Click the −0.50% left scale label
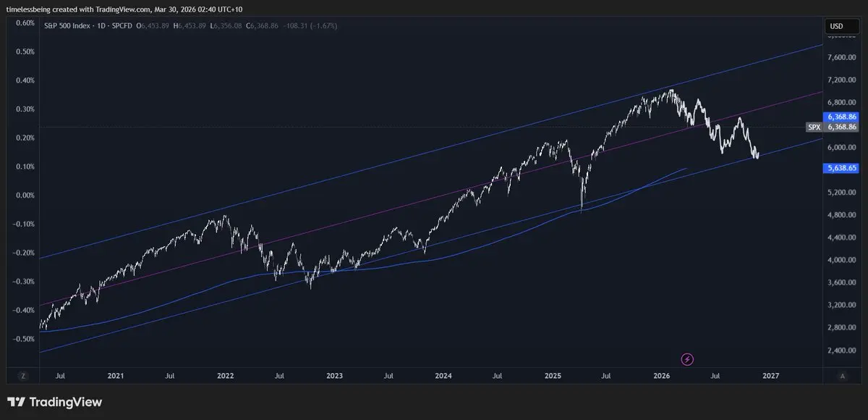Image resolution: width=868 pixels, height=420 pixels. point(23,339)
